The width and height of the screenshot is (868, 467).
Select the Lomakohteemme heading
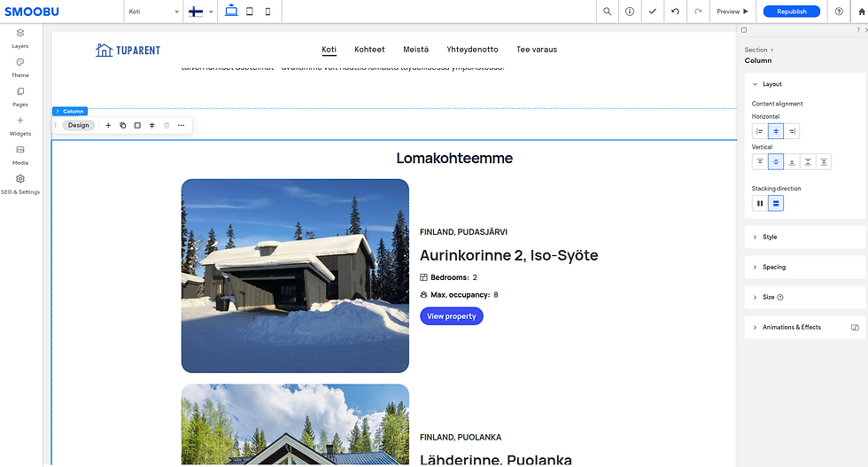click(x=454, y=158)
